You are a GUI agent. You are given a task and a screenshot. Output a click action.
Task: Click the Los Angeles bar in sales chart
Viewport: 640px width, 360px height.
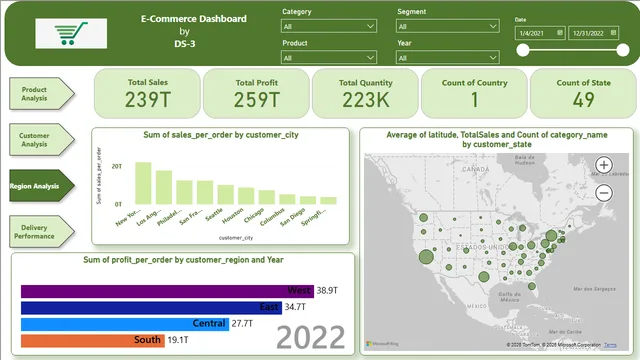(x=164, y=187)
